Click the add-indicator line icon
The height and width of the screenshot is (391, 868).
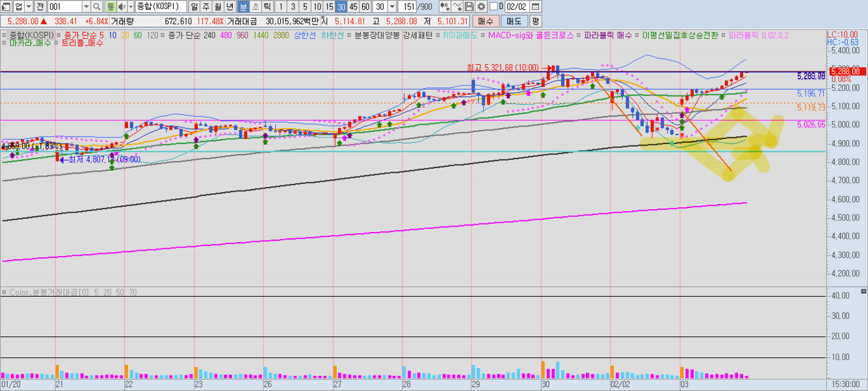pos(457,6)
